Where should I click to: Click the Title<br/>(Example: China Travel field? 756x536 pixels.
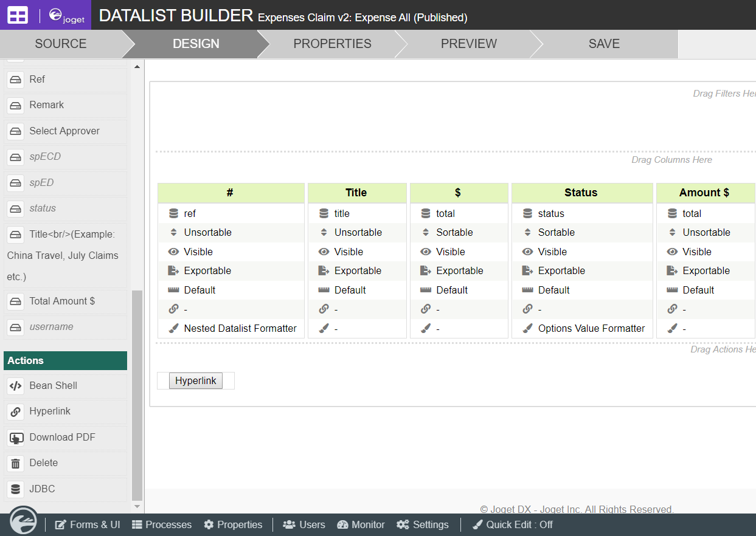[66, 255]
